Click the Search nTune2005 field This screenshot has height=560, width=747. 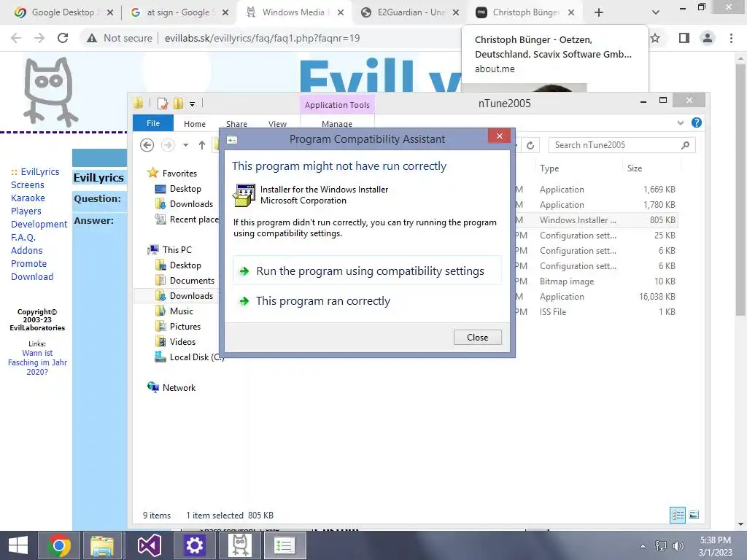click(622, 145)
